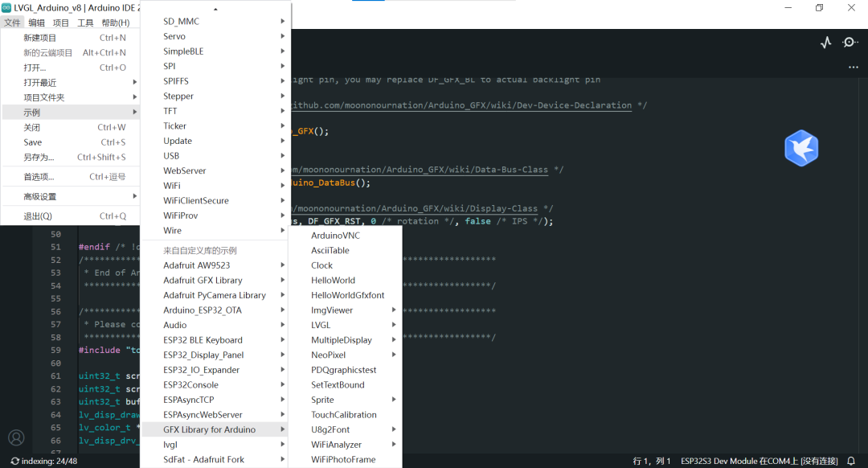Open the HelloWorldGfxfont example
868x468 pixels.
pyautogui.click(x=346, y=295)
